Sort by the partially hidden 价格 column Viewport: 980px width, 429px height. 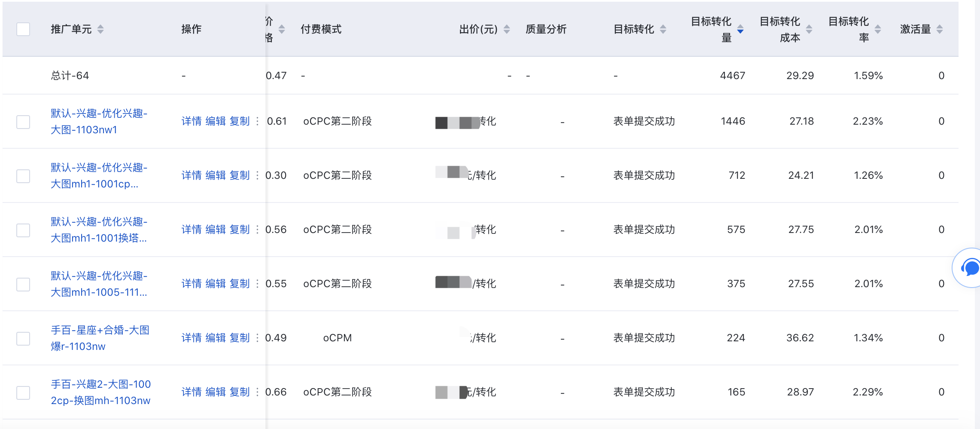(x=282, y=29)
